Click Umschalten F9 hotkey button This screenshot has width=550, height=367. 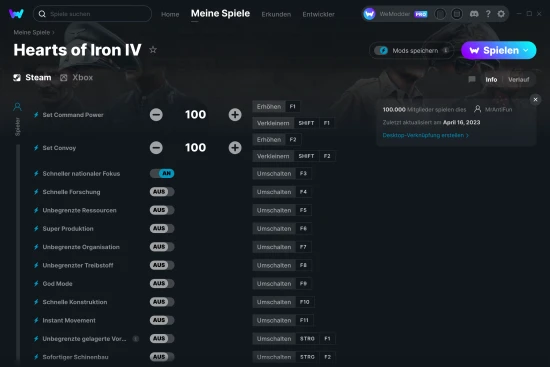pos(282,283)
